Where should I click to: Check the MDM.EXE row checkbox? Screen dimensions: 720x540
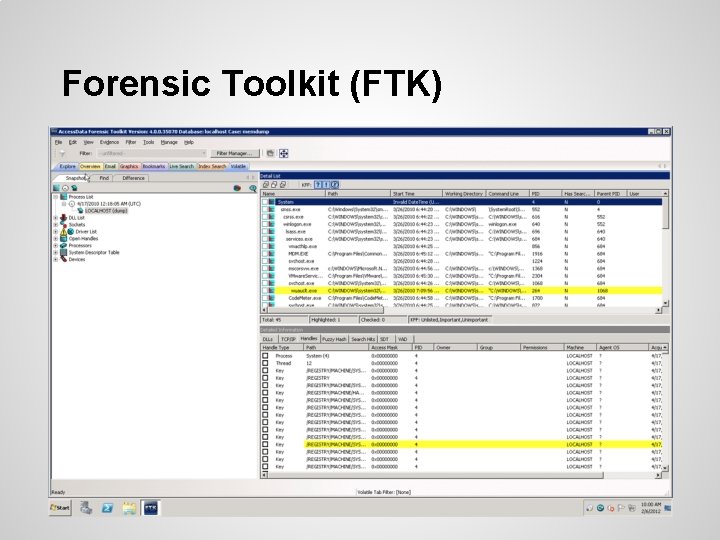coord(265,253)
